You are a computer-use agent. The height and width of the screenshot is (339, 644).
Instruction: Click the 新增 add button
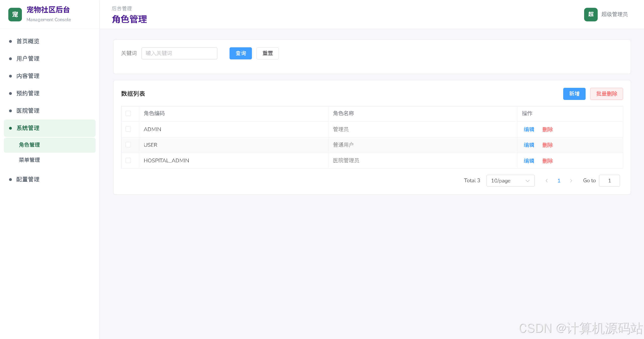(574, 94)
